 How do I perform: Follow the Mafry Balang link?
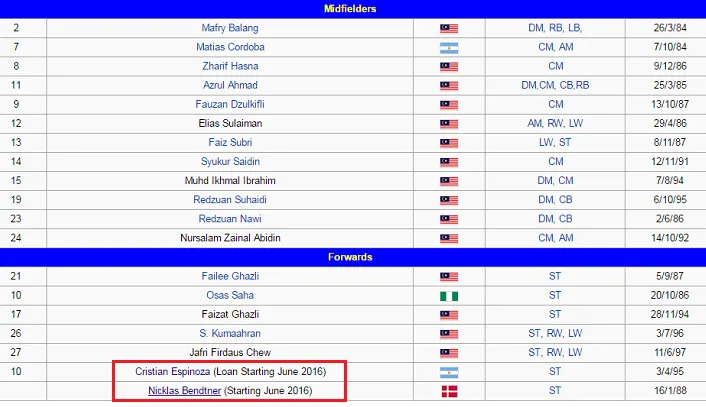click(229, 28)
